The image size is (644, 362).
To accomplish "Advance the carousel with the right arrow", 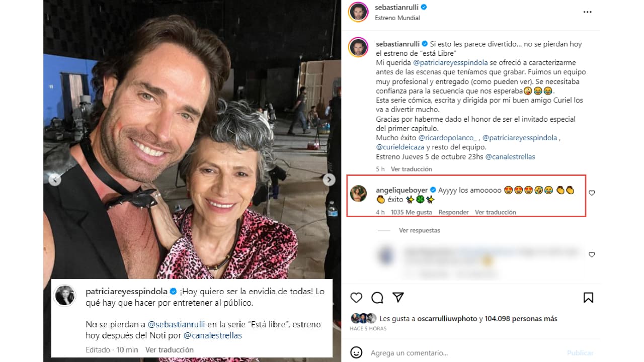I will [x=329, y=179].
